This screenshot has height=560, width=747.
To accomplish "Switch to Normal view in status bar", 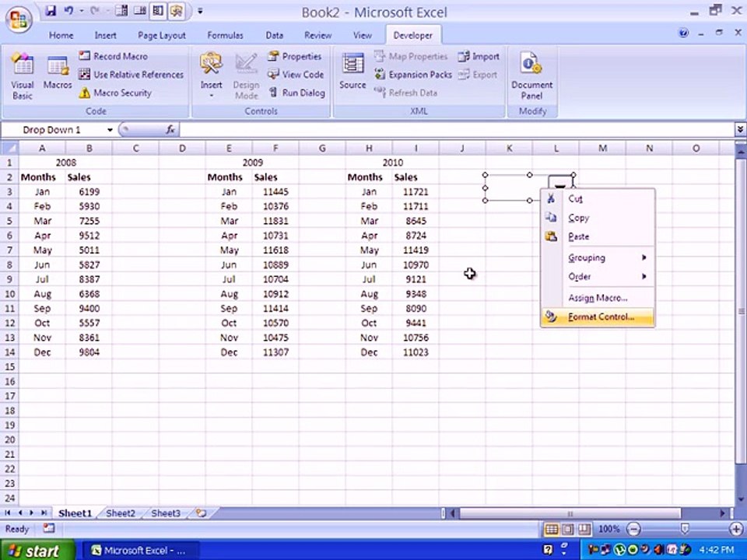I will (x=552, y=529).
